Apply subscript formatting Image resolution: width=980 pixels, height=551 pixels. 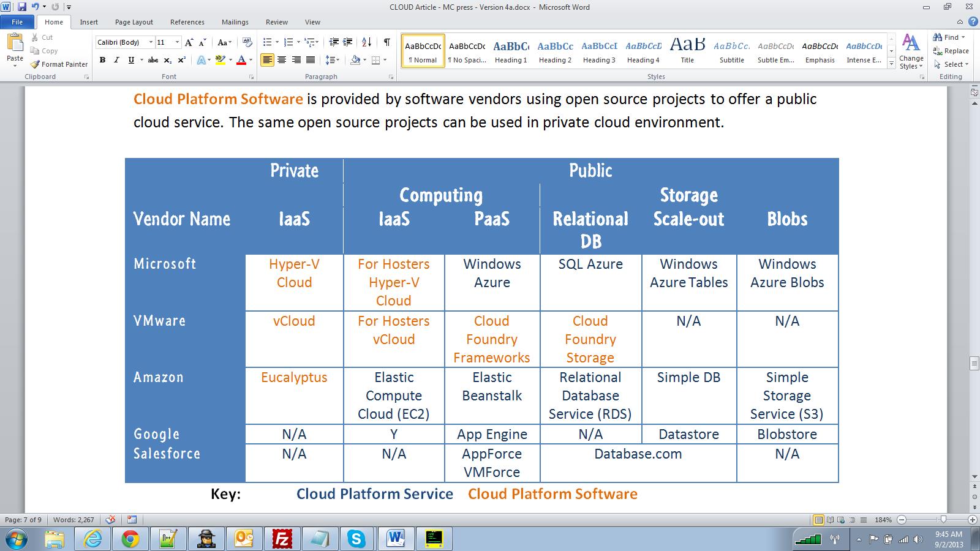[167, 60]
